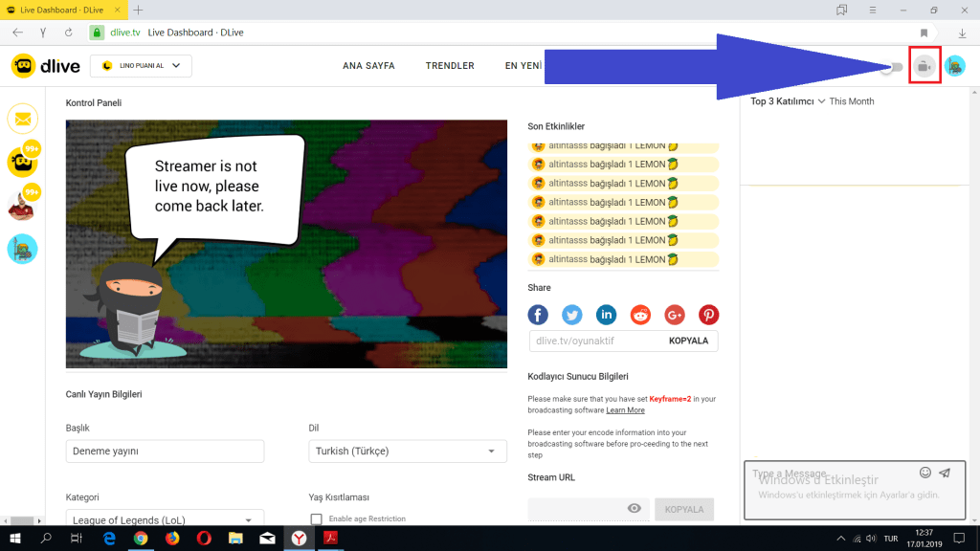Toggle the header switch next to camera icon
This screenshot has width=980, height=551.
[x=892, y=68]
